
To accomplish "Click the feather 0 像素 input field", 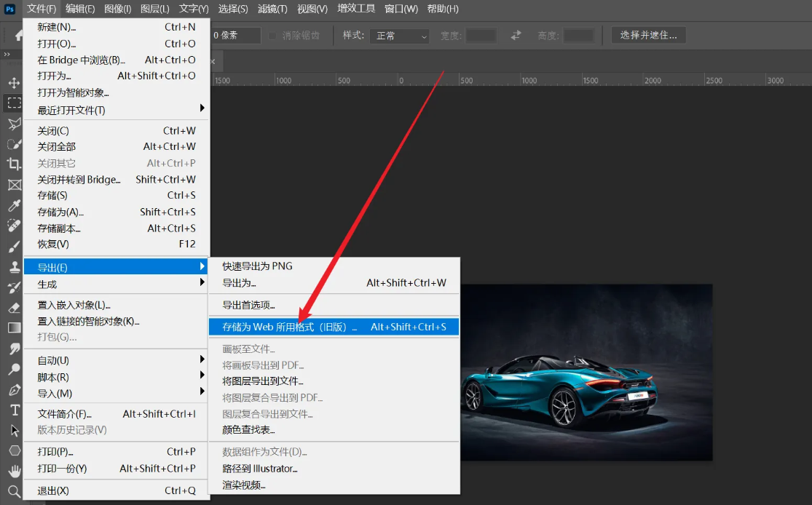I will point(236,35).
